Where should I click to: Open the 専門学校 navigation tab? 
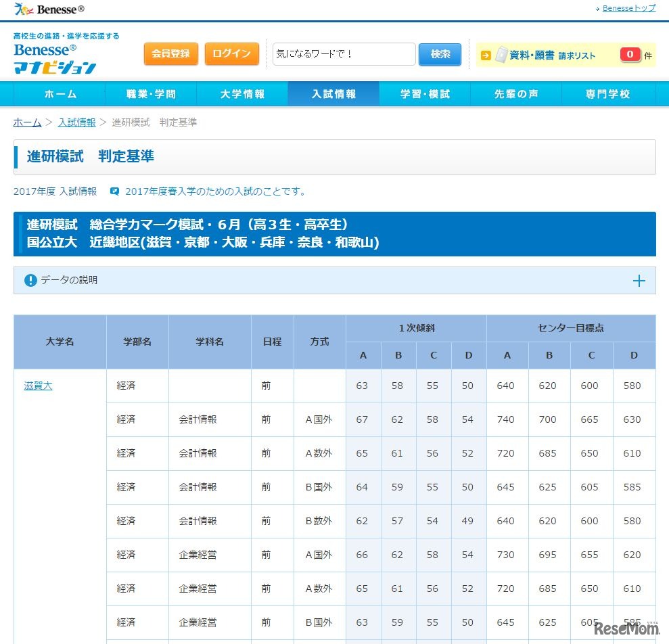click(x=607, y=94)
